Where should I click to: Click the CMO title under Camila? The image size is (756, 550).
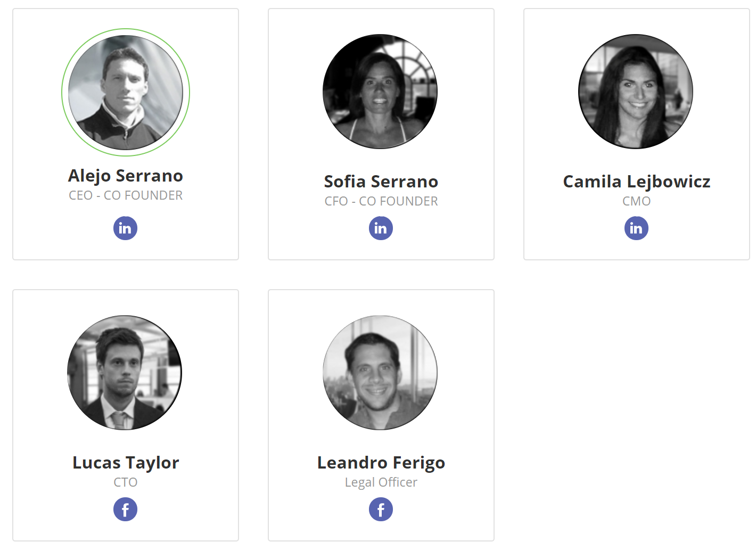637,201
